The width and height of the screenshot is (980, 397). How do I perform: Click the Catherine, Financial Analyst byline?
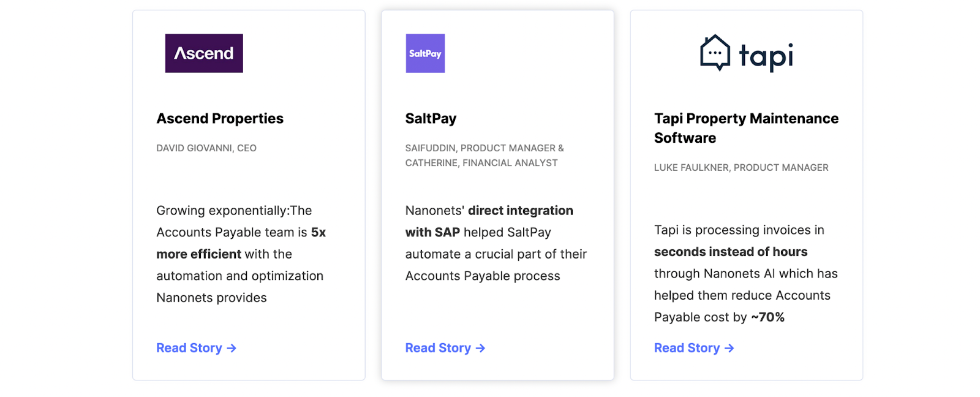(481, 163)
